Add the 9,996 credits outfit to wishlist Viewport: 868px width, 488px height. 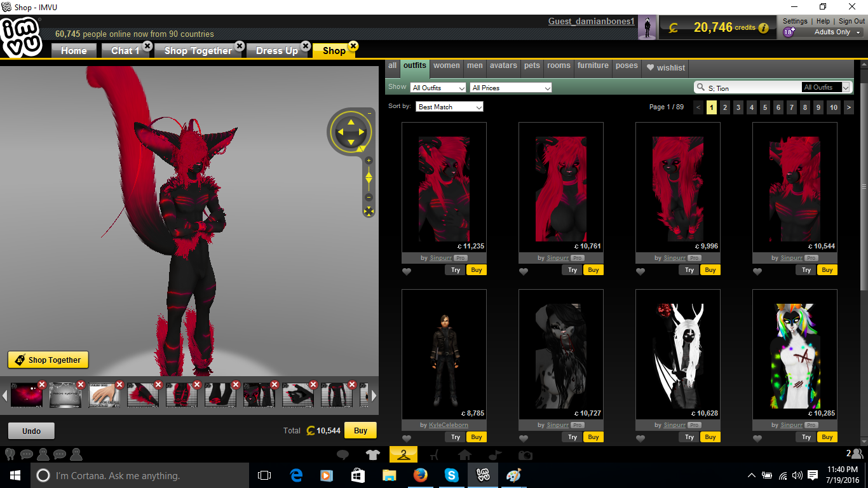pos(641,271)
